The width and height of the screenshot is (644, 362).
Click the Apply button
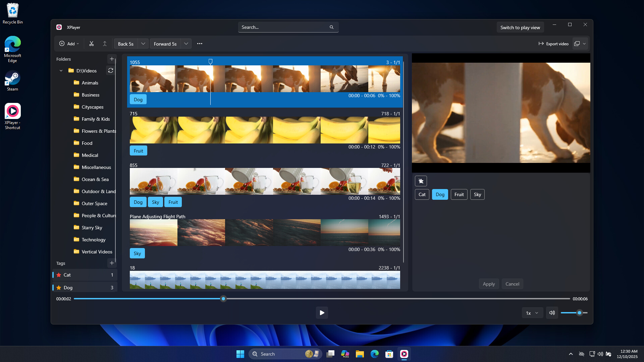(489, 284)
